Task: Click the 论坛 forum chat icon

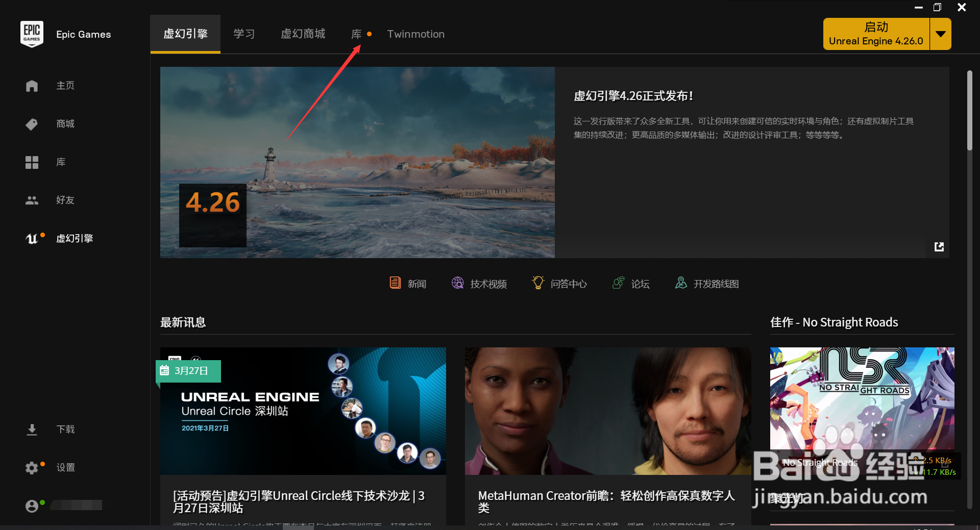Action: [618, 283]
